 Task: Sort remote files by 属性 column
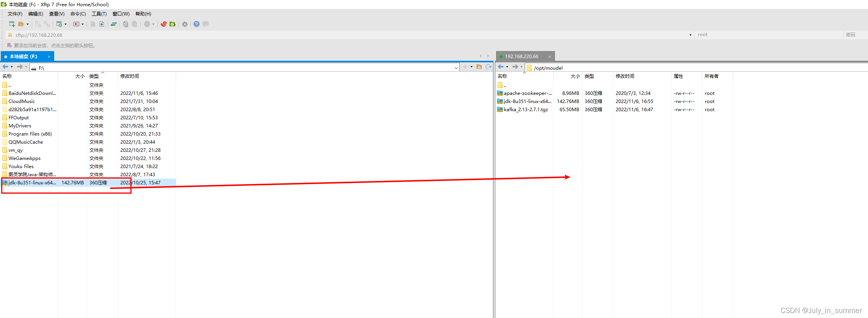687,76
